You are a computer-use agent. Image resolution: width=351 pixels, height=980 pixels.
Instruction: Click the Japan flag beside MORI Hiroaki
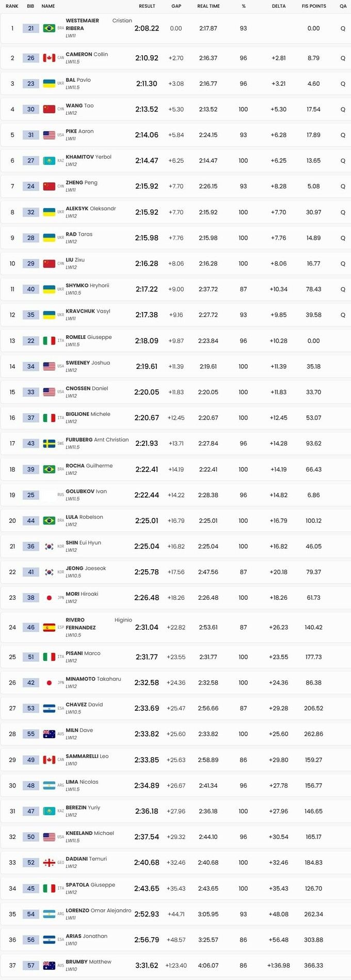point(49,597)
